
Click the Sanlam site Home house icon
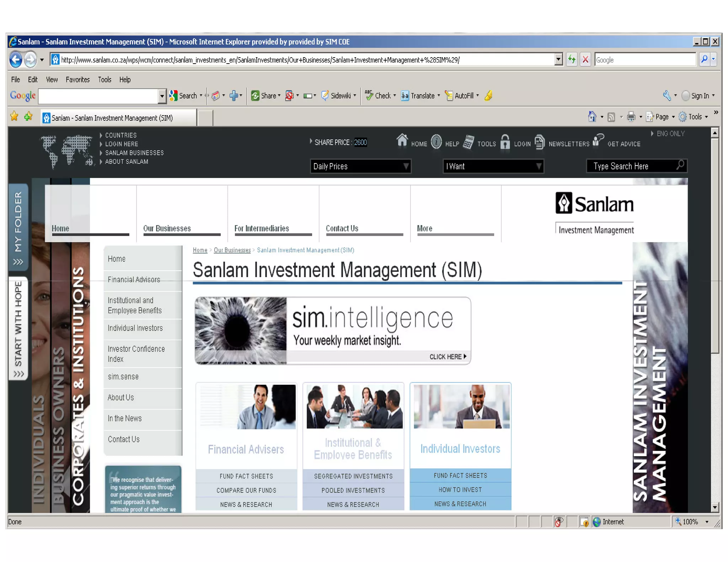click(402, 140)
